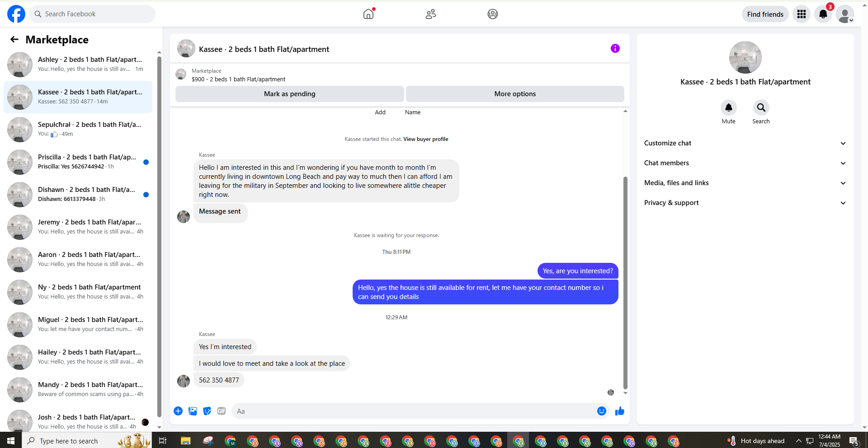The width and height of the screenshot is (868, 448).
Task: Click the phone number message 562 350 4877
Action: (x=219, y=380)
